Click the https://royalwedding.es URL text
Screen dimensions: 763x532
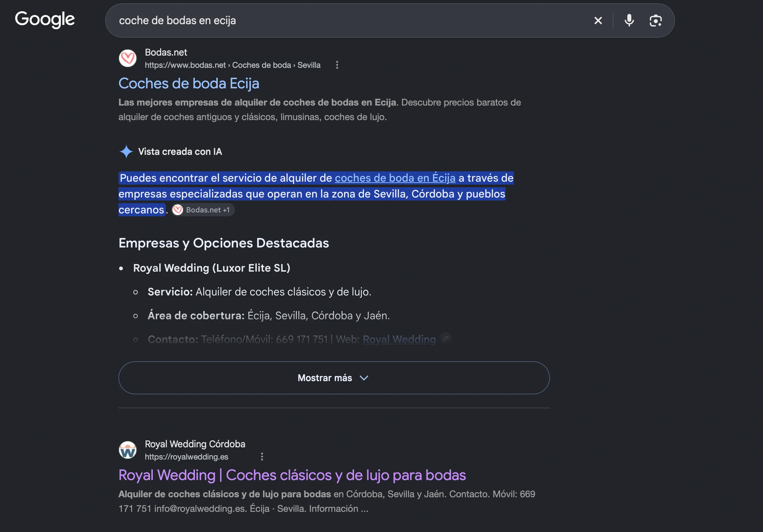[x=186, y=457]
